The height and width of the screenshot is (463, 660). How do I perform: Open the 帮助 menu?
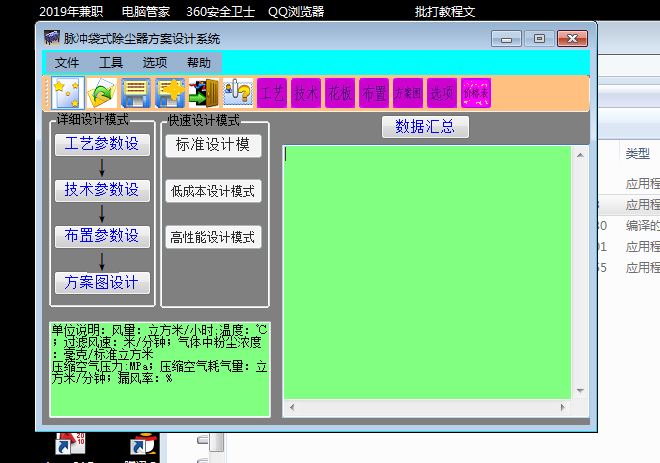tap(199, 63)
